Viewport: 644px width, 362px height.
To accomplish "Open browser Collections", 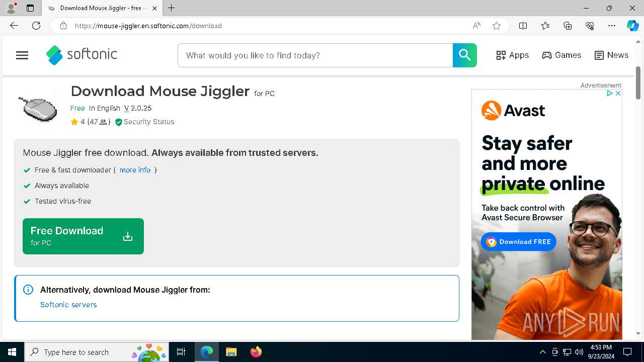I will pos(568,26).
